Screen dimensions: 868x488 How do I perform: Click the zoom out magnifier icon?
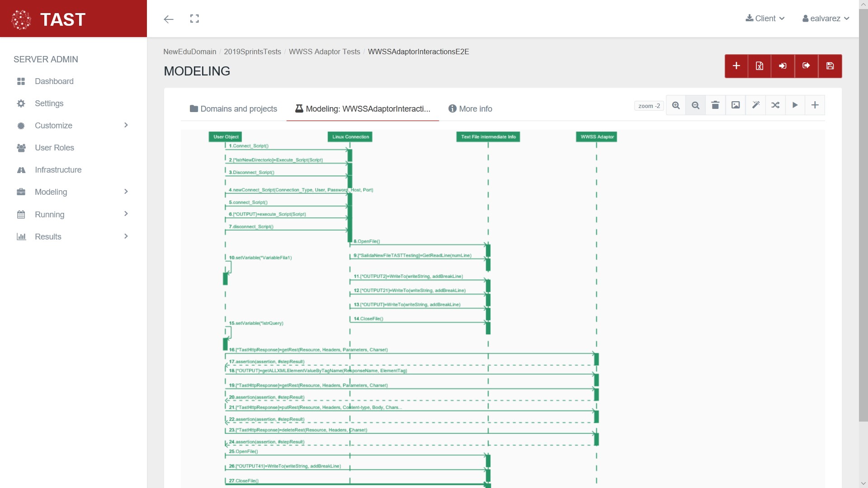696,105
